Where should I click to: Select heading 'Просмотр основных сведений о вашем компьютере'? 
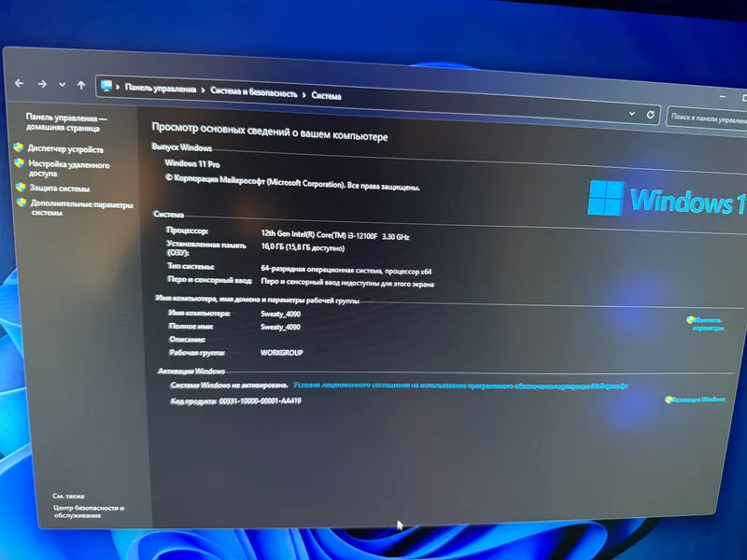point(270,132)
